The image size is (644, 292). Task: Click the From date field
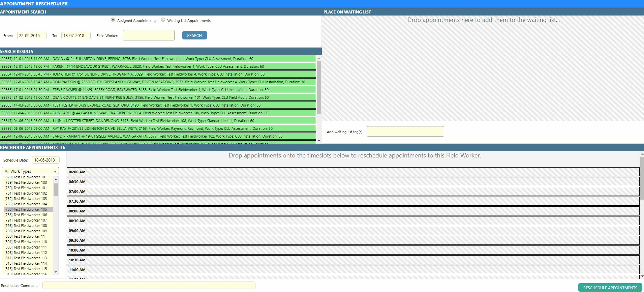point(32,35)
